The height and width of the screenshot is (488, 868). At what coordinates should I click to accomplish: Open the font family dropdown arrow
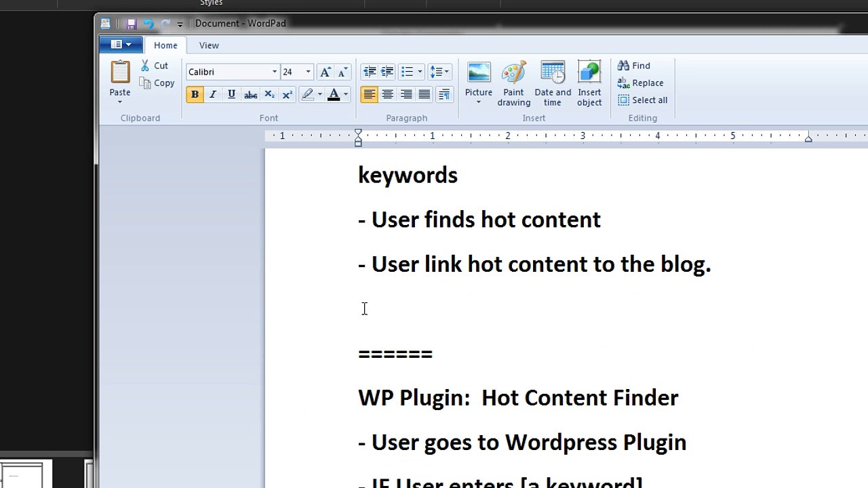pos(275,72)
